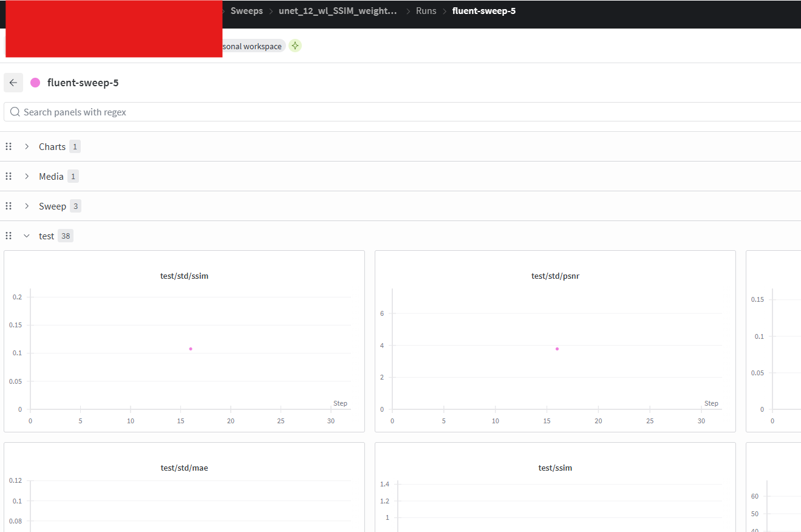
Task: Click the sparkle icon next to personal workspace
Action: click(x=295, y=46)
